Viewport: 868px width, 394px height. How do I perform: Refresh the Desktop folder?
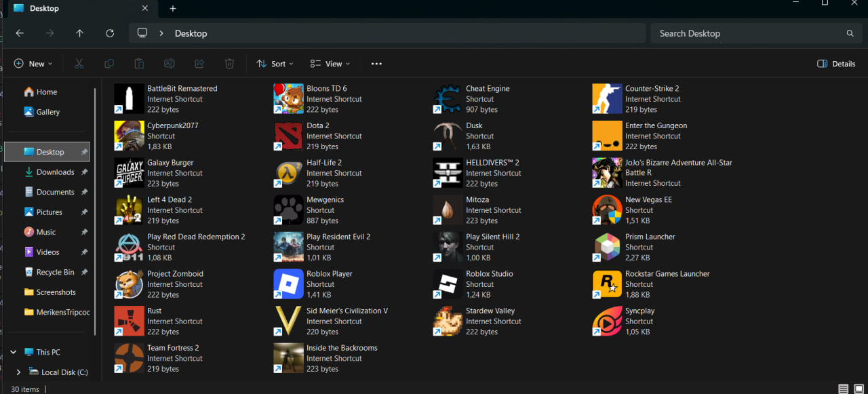pos(110,33)
